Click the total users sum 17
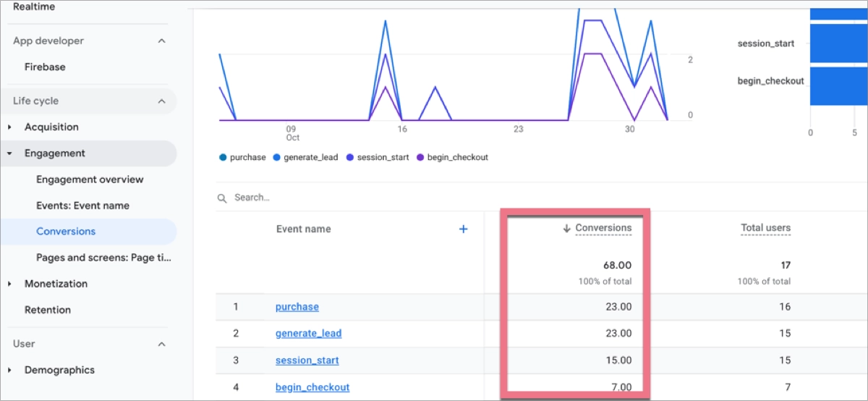868x401 pixels. 785,266
